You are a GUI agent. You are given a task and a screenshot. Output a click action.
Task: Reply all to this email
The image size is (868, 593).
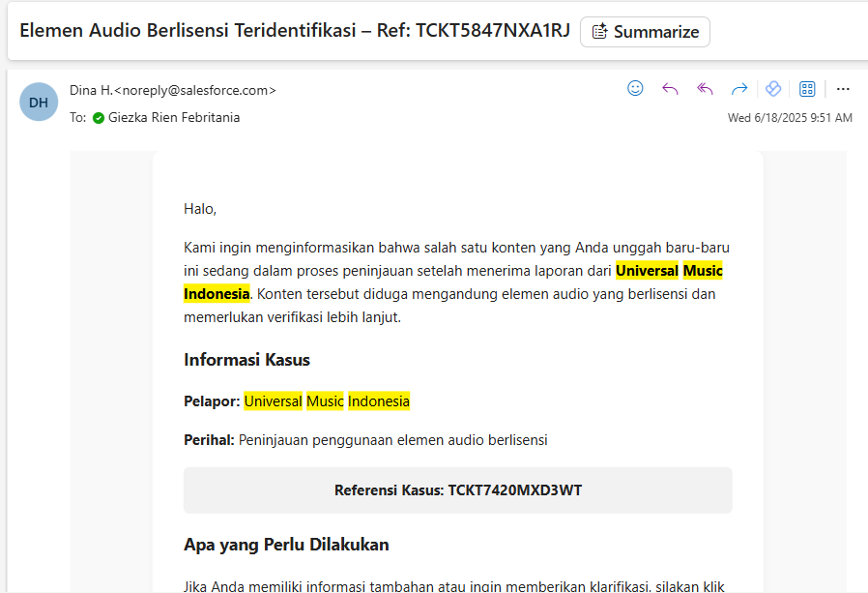705,89
